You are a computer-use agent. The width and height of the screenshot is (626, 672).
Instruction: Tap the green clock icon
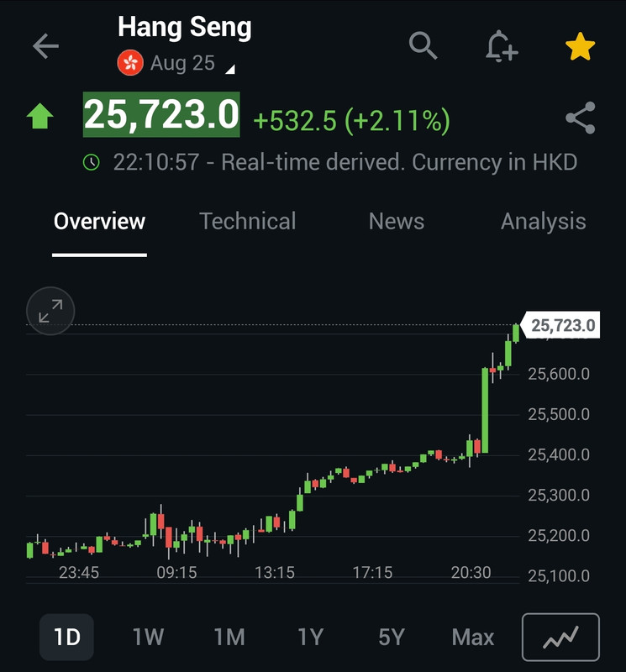(x=92, y=162)
